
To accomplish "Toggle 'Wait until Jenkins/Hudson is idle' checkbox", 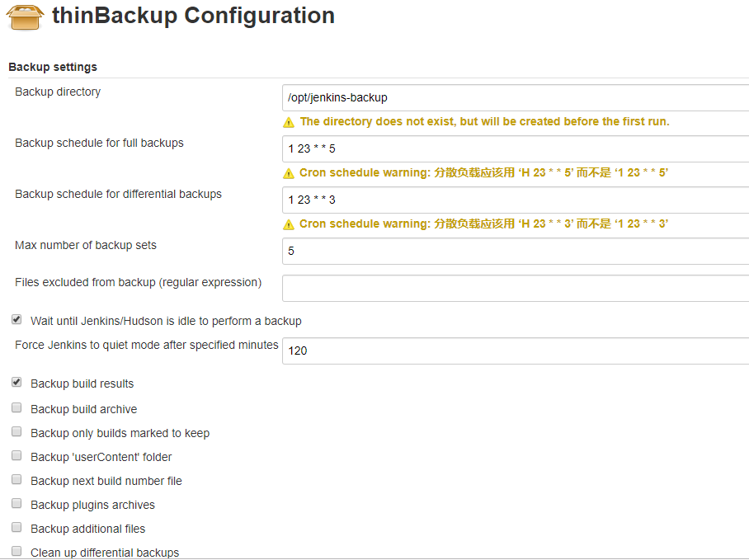I will pos(16,319).
